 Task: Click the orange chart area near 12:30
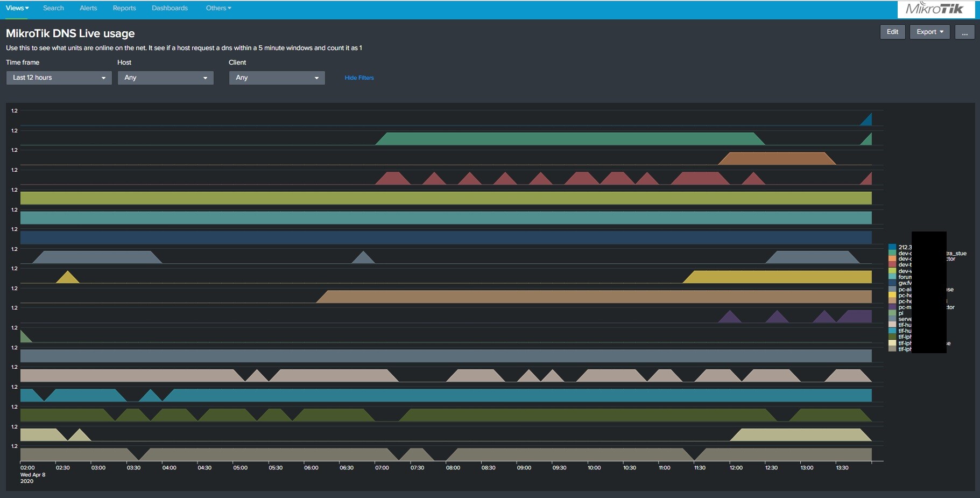pyautogui.click(x=777, y=159)
